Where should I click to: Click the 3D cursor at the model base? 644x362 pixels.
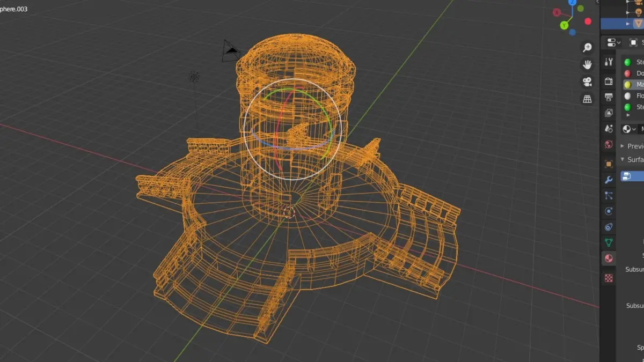[x=289, y=212]
